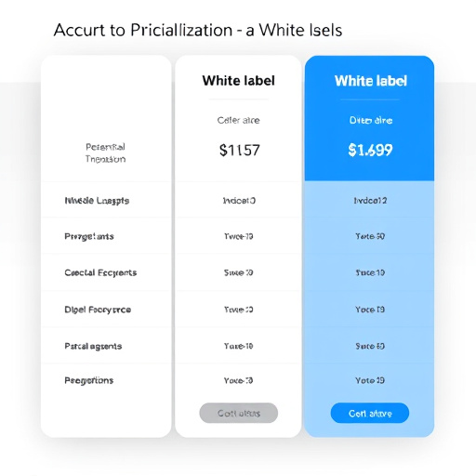Viewport: 476px width, 476px height.
Task: Click the 'Peterfial Tnenation' label in the left column
Action: click(x=105, y=152)
